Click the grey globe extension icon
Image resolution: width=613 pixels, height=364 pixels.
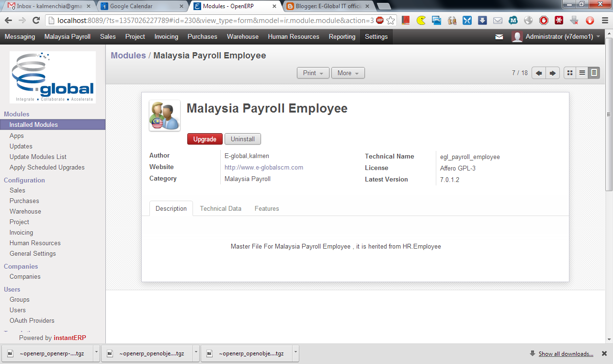pyautogui.click(x=528, y=21)
